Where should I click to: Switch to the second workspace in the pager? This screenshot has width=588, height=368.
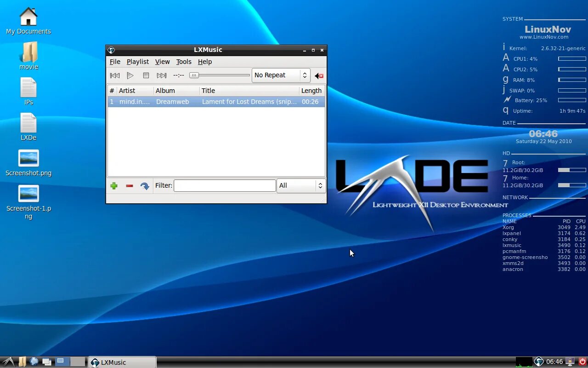[78, 362]
